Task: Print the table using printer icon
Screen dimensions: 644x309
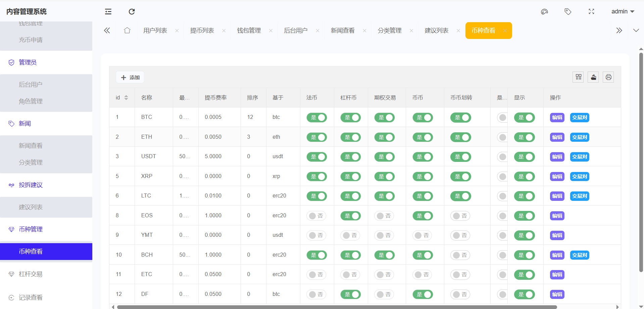Action: 608,77
